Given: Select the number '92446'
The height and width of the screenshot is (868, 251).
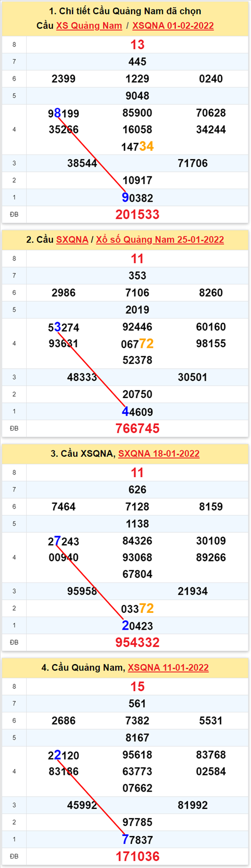Looking at the screenshot, I should 138,327.
